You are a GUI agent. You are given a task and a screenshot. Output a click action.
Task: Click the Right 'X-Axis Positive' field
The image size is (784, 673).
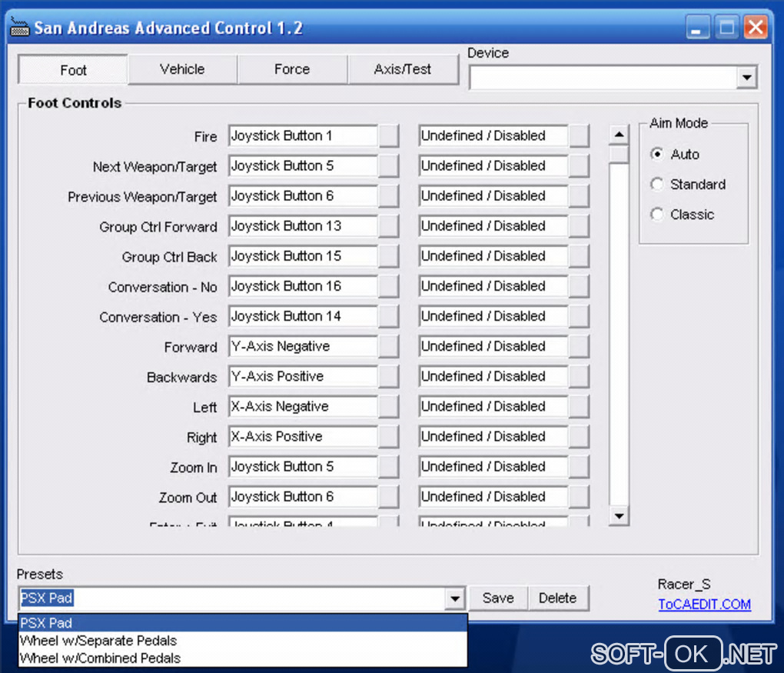pos(303,436)
